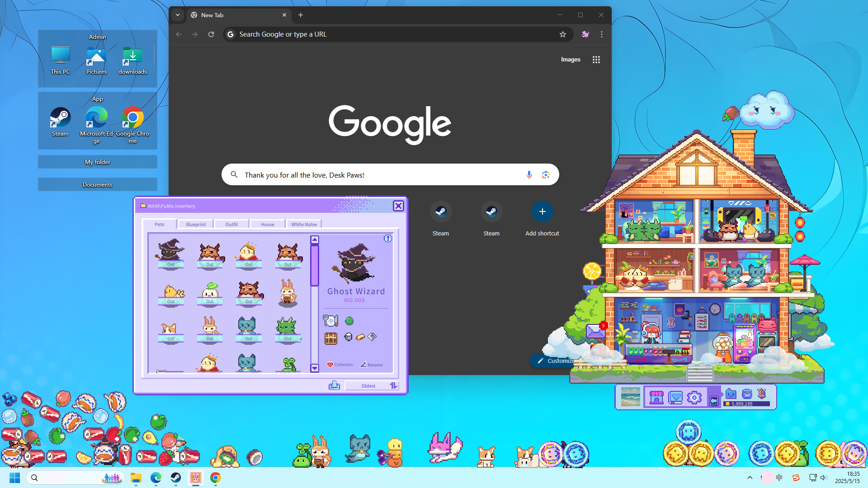The image size is (868, 488).
Task: Click the beach photo thumbnail in the house toolbar
Action: [x=631, y=398]
